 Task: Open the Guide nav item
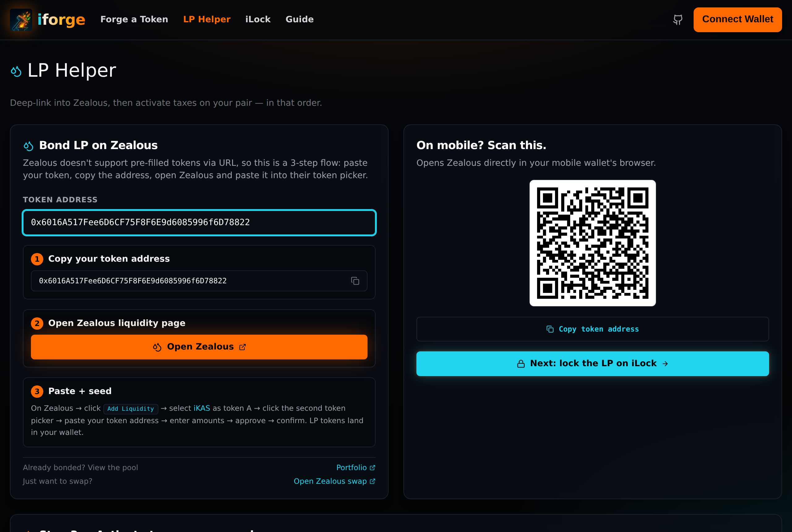[299, 19]
